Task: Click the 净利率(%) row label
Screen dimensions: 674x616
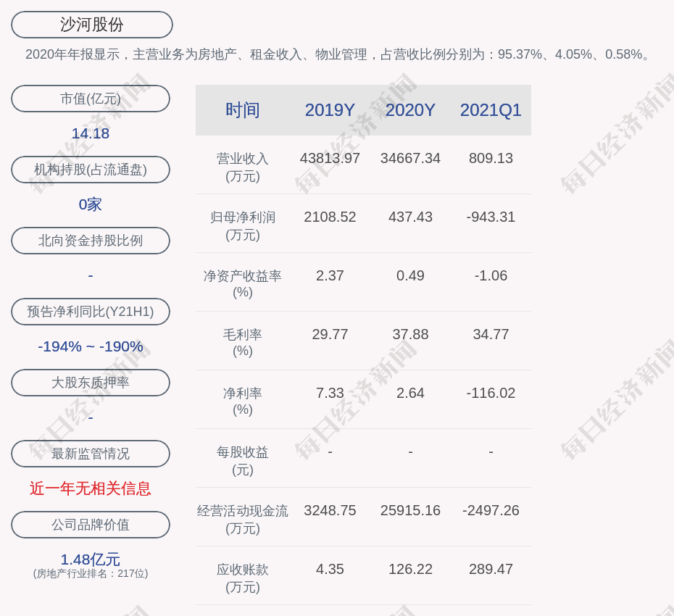Action: click(243, 401)
